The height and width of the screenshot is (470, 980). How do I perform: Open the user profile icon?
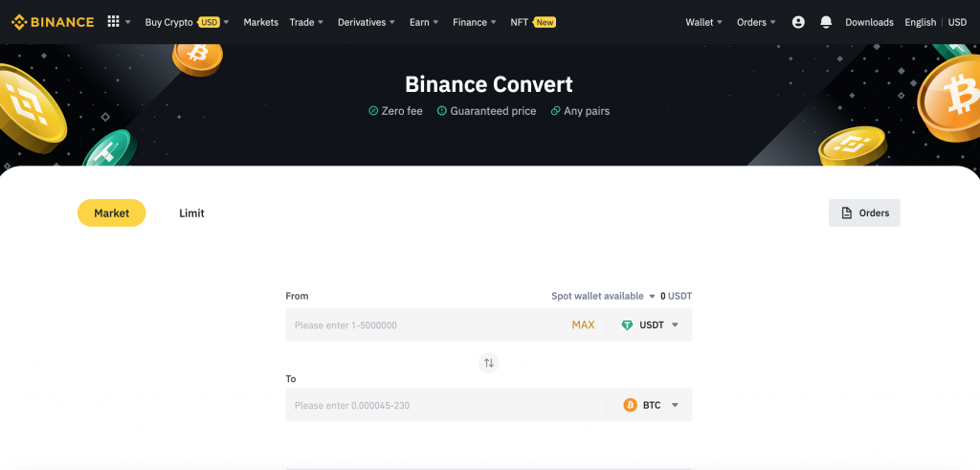tap(798, 22)
